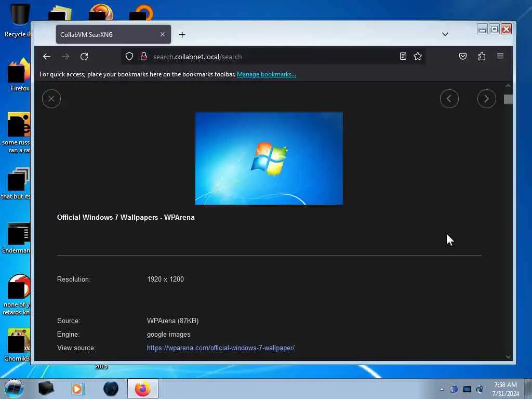The width and height of the screenshot is (532, 399).
Task: Open the Firefox taskbar button
Action: pos(143,389)
